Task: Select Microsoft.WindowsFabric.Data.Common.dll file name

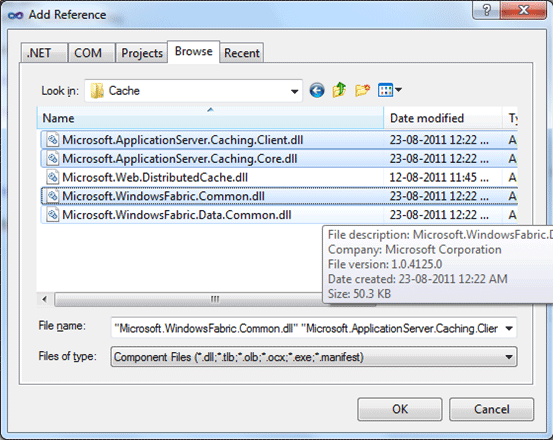Action: pos(177,215)
